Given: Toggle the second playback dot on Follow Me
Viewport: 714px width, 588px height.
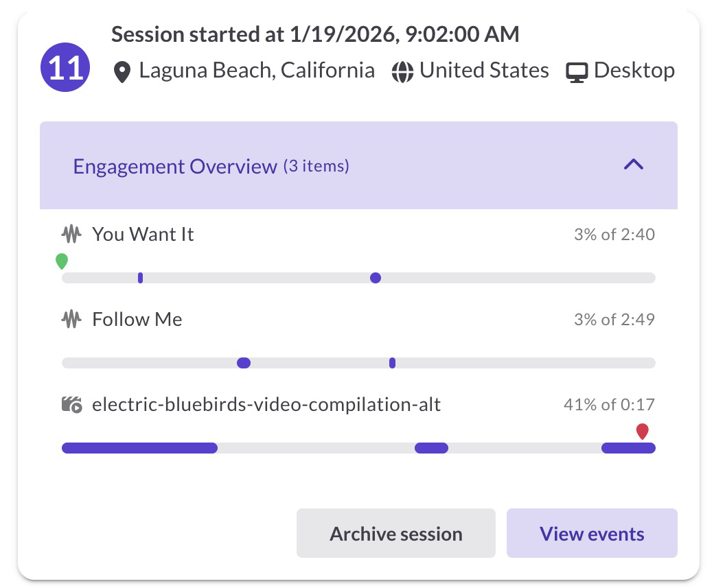Looking at the screenshot, I should (392, 362).
